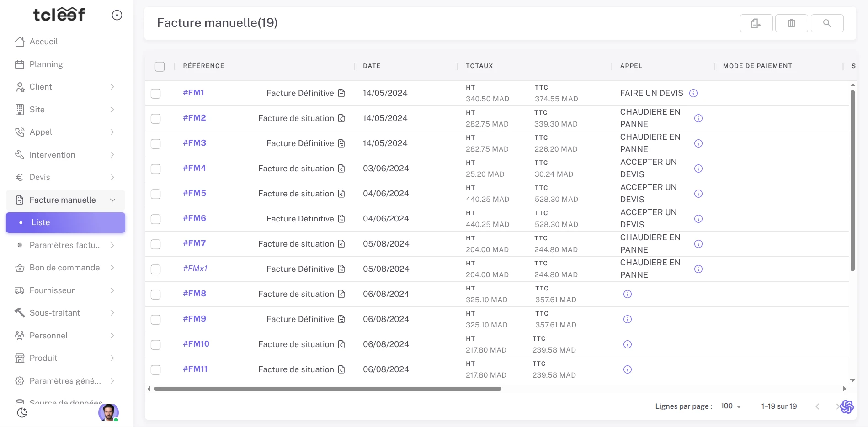
Task: Open the user avatar profile picture
Action: tap(108, 412)
